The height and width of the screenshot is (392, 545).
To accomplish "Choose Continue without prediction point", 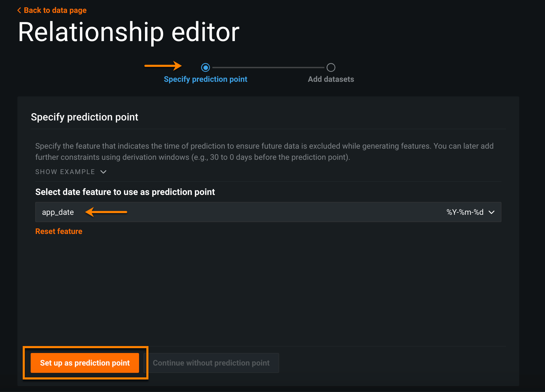I will coord(211,363).
